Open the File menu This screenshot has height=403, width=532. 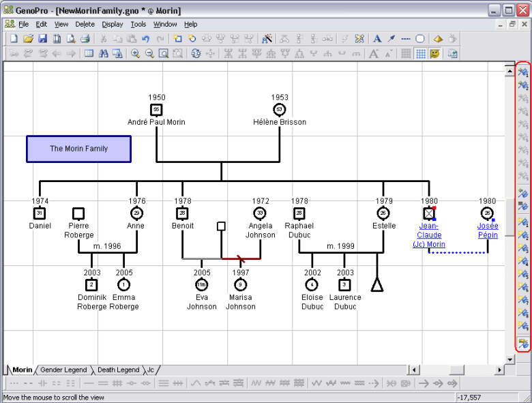(x=23, y=24)
